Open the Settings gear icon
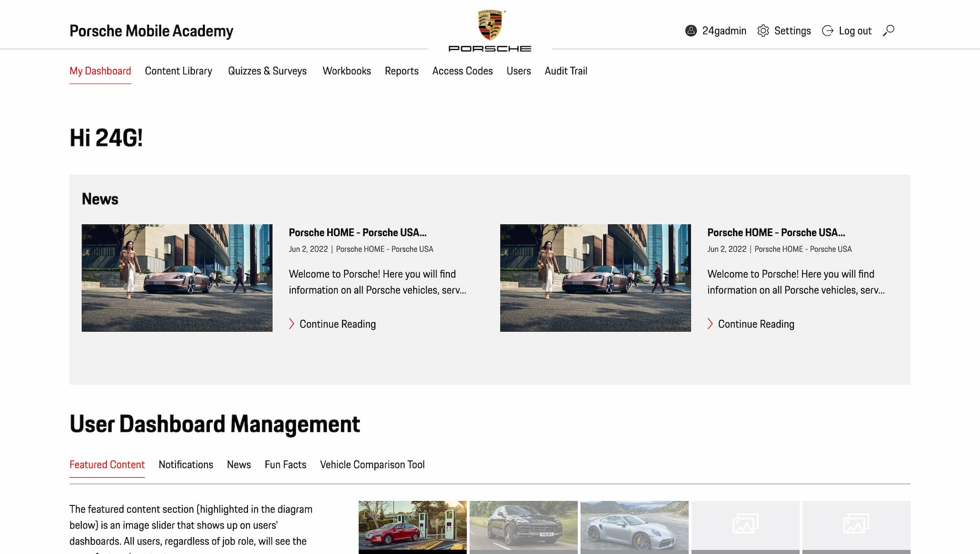The width and height of the screenshot is (980, 554). click(x=763, y=31)
